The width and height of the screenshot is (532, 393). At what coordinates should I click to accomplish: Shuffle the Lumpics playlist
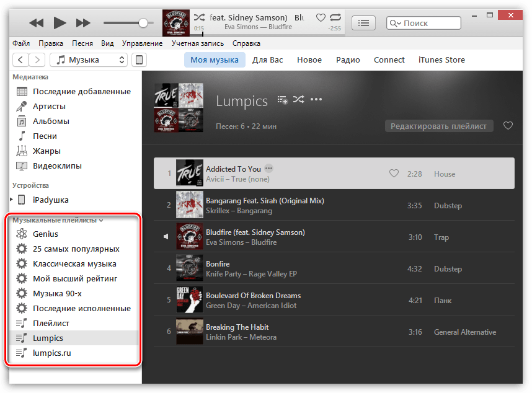(299, 99)
